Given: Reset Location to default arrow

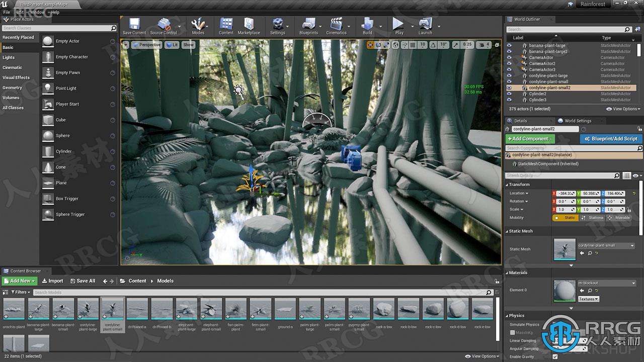Looking at the screenshot, I should point(634,193).
